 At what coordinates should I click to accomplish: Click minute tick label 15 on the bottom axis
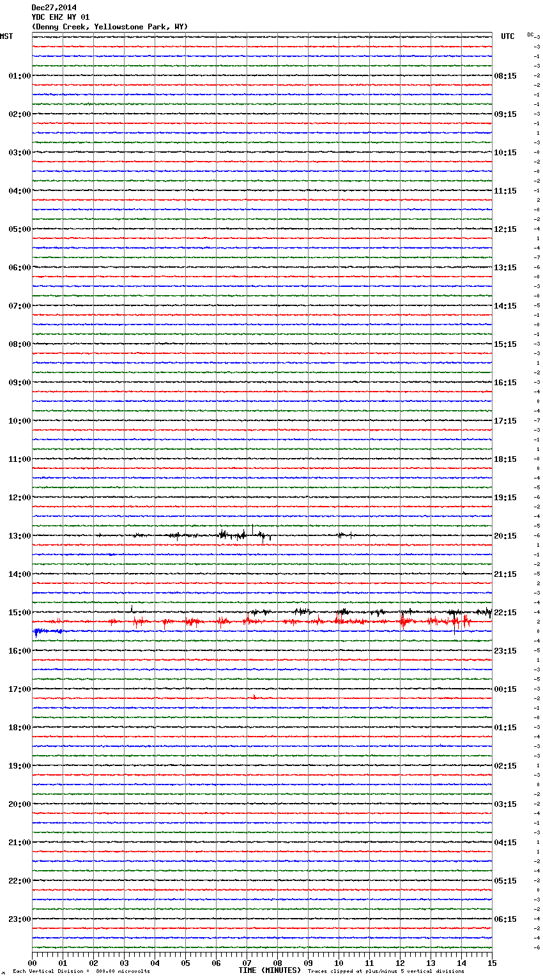tap(492, 963)
